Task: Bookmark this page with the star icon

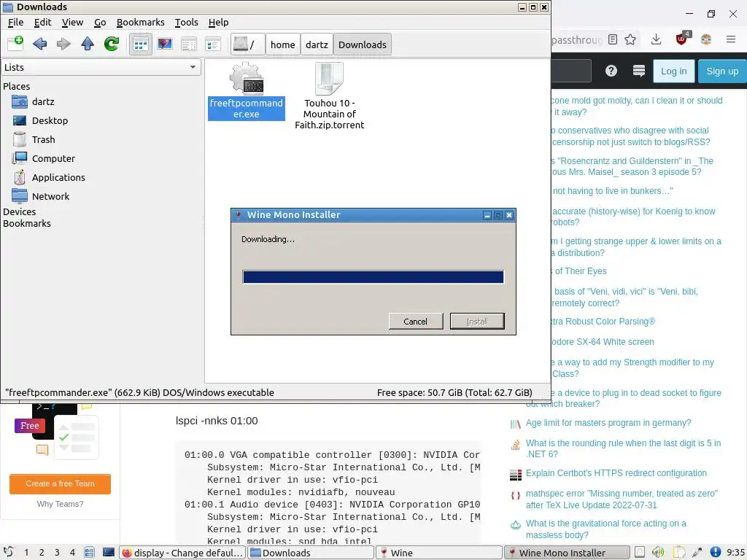Action: pyautogui.click(x=630, y=39)
